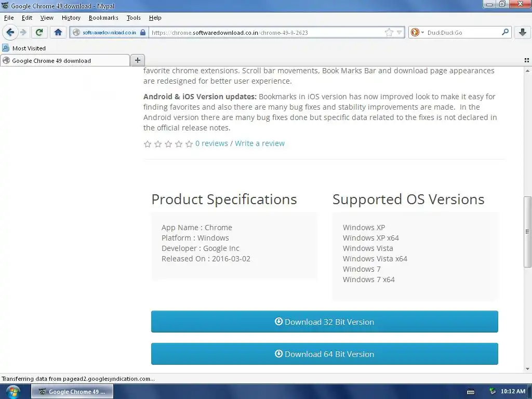Open the 0 reviews link
Screen dimensions: 532x399
[x=211, y=143]
